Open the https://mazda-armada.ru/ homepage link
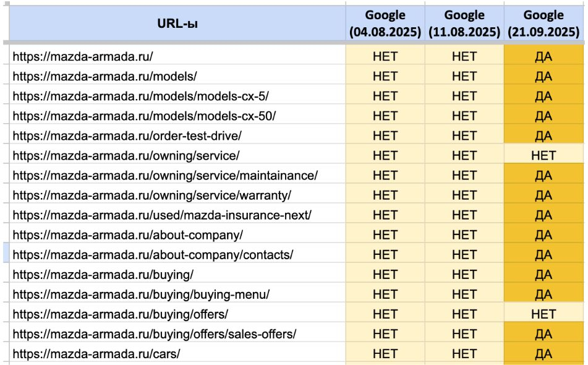Viewport: 588px width, 365px height. pos(83,56)
